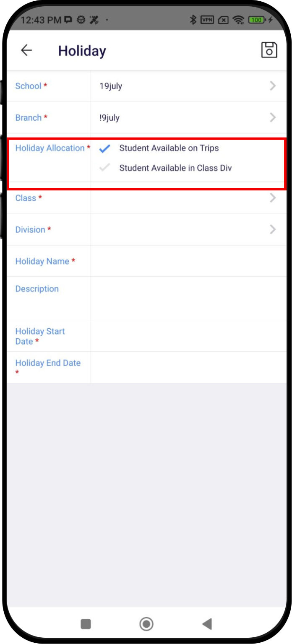Toggle the blue checkmark beside Trips option

[x=104, y=148]
